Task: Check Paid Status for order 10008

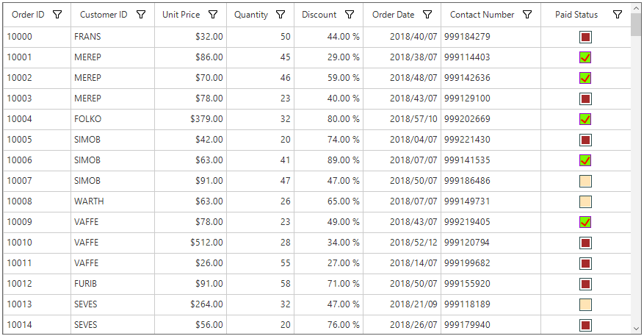Action: pos(585,201)
